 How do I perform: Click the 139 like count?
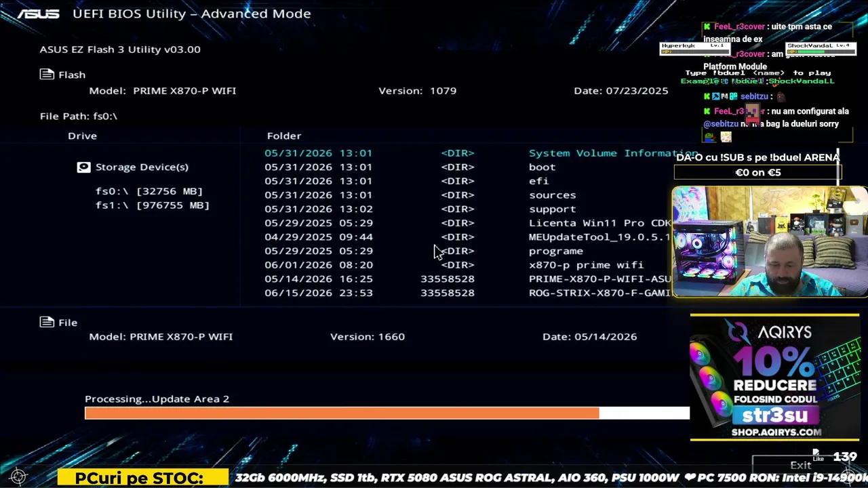click(x=845, y=457)
